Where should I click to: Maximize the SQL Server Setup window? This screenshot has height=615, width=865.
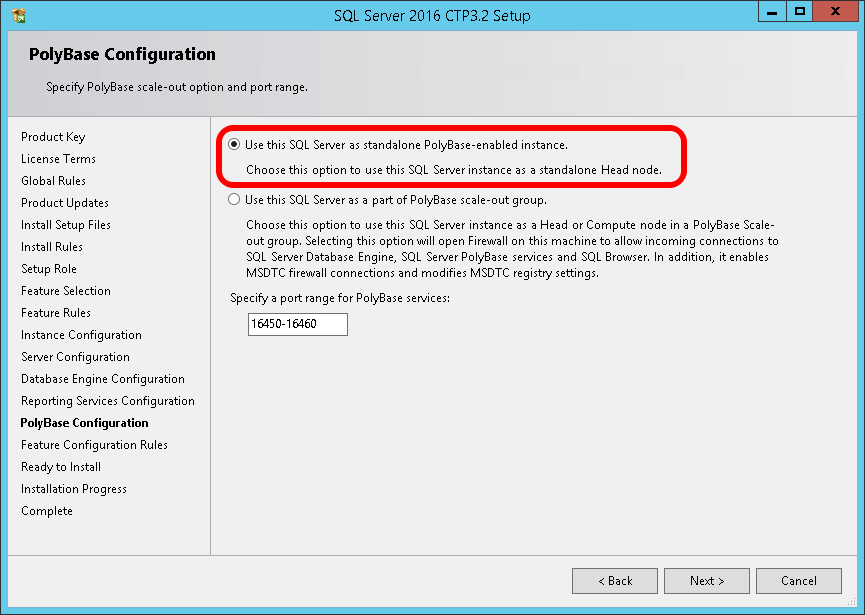pos(799,12)
